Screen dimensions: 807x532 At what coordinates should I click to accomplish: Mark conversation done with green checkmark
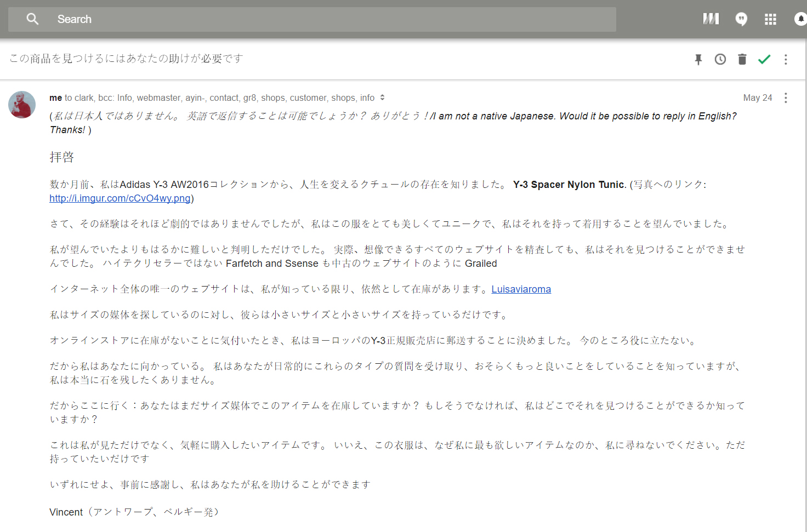point(764,59)
